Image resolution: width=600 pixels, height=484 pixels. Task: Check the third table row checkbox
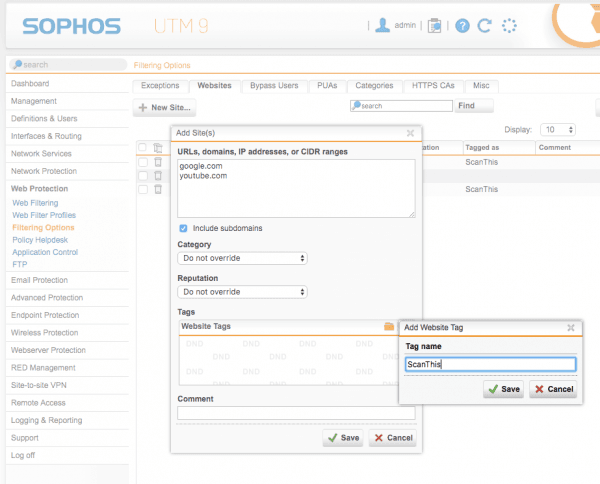tap(143, 189)
